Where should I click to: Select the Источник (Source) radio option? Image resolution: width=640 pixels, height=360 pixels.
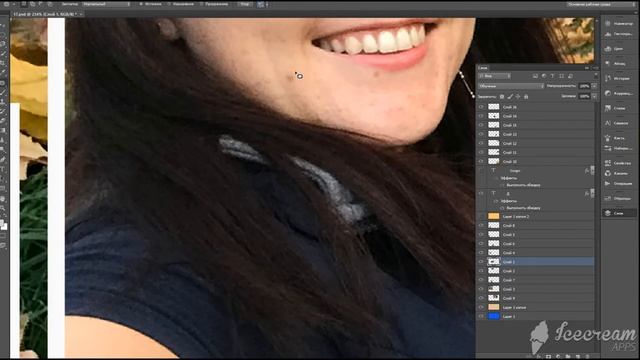150,4
